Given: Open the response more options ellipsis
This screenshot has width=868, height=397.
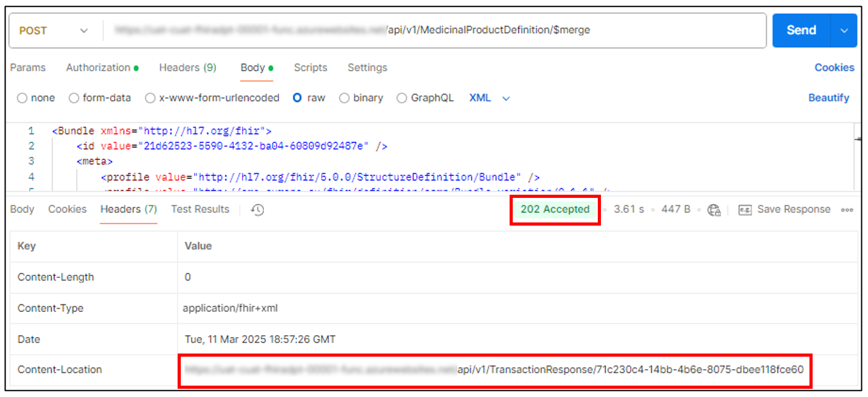Looking at the screenshot, I should [847, 210].
